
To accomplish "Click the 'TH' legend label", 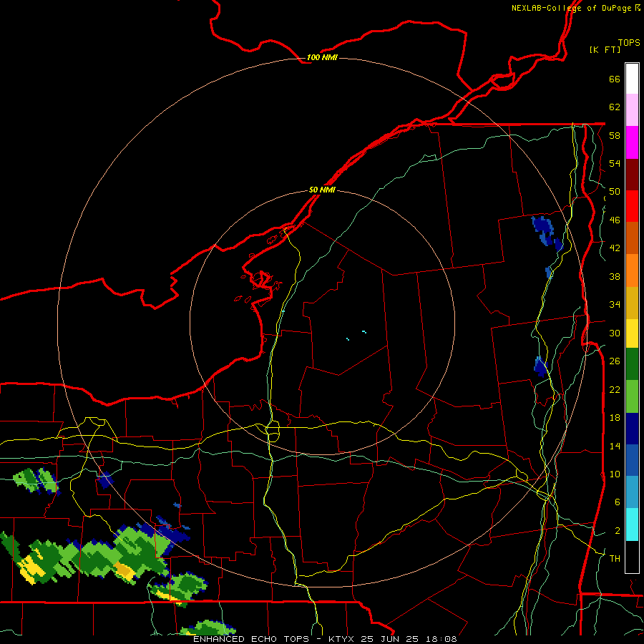I will 615,558.
